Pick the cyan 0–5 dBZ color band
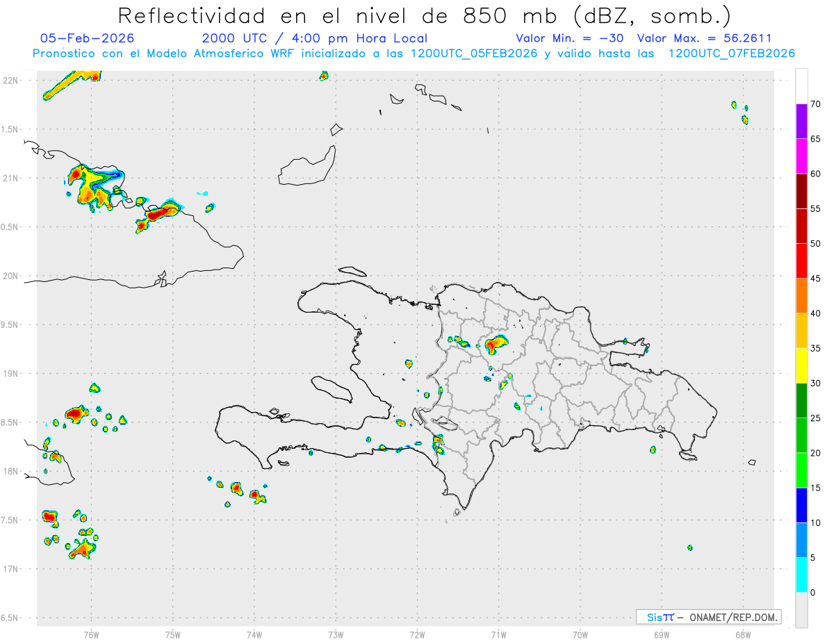This screenshot has height=644, width=834. click(801, 575)
